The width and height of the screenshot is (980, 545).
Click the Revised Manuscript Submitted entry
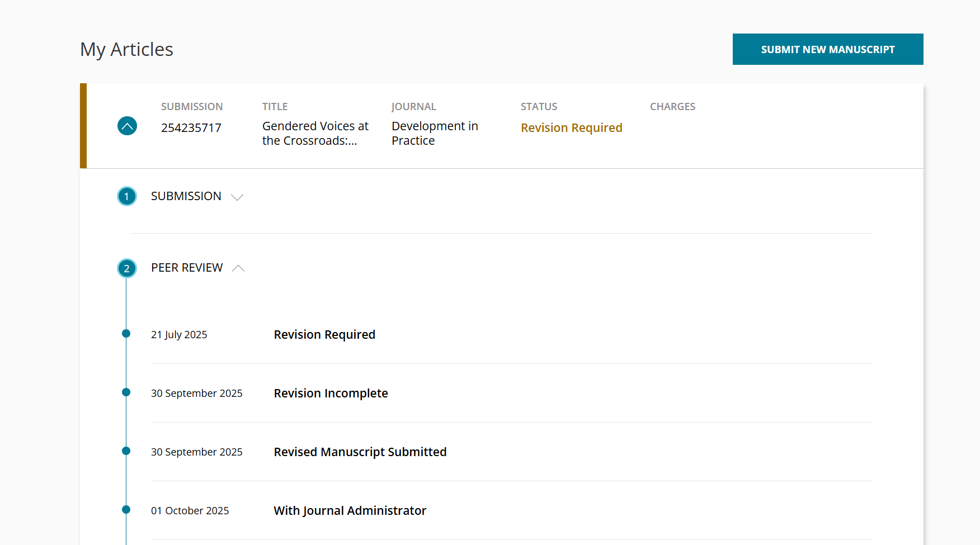(x=360, y=452)
